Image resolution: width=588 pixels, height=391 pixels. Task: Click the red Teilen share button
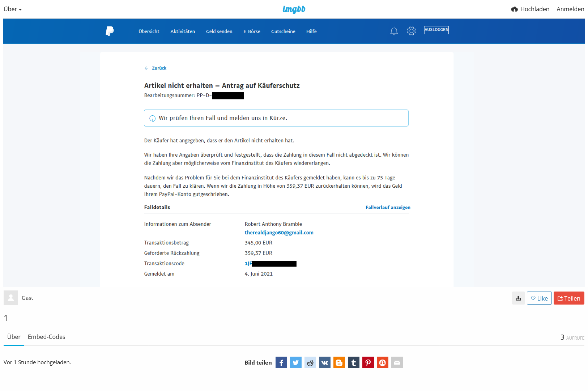click(569, 298)
